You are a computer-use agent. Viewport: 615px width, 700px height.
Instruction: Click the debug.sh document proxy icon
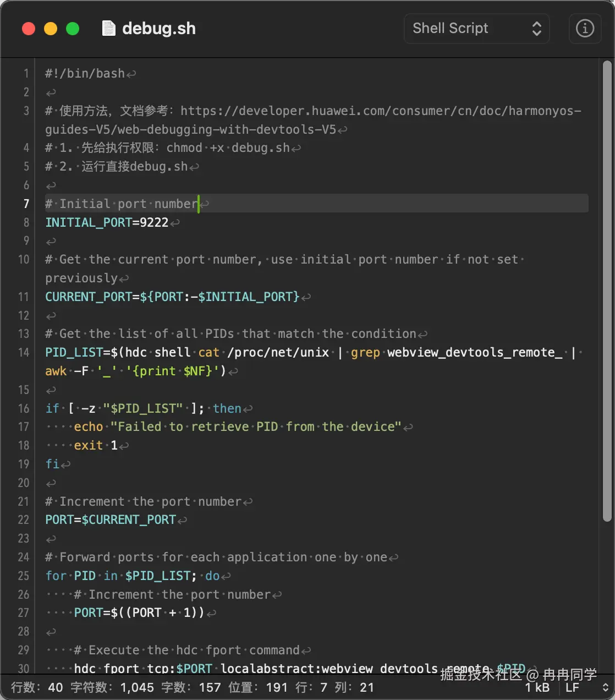109,28
